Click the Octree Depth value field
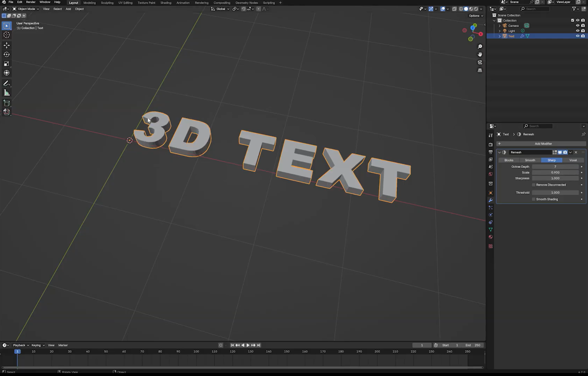This screenshot has width=588, height=376. tap(555, 167)
